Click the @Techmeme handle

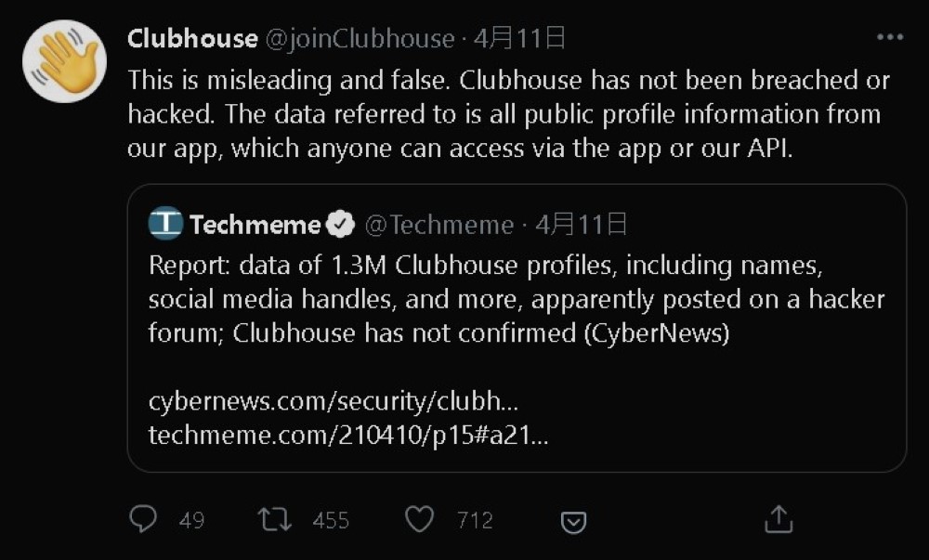point(438,225)
